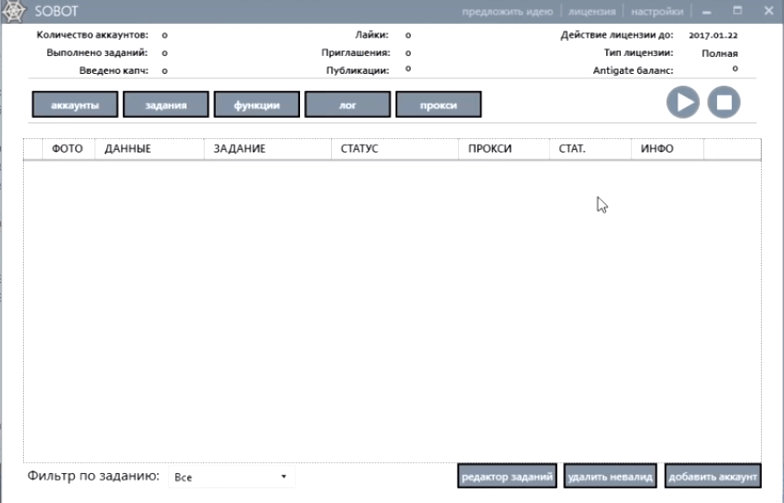Open the аккаунты tab
The width and height of the screenshot is (784, 503).
(x=75, y=105)
